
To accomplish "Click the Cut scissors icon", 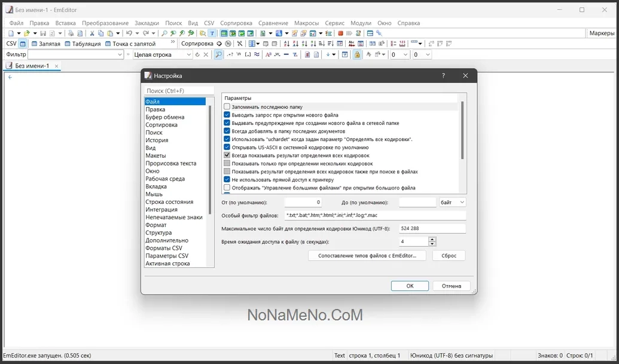I will click(x=92, y=33).
